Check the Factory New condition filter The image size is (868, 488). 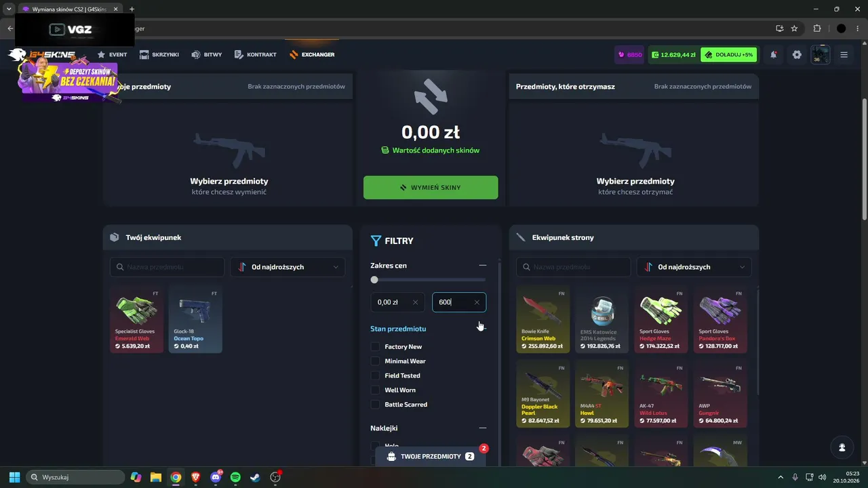point(375,347)
